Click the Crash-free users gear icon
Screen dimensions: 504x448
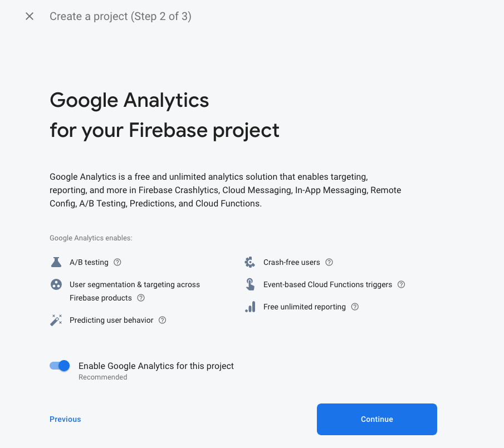pyautogui.click(x=250, y=262)
